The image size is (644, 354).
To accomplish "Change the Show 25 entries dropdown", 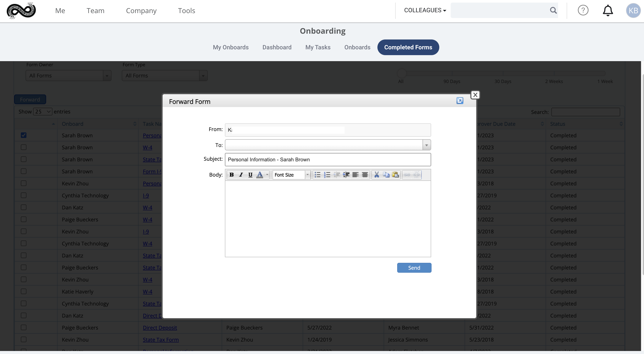I will (x=43, y=112).
